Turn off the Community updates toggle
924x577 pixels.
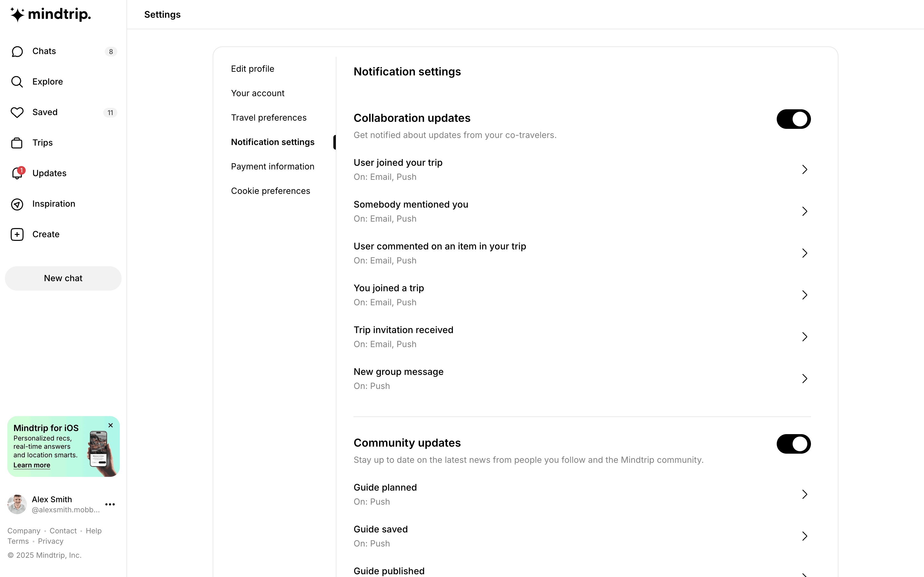coord(794,444)
